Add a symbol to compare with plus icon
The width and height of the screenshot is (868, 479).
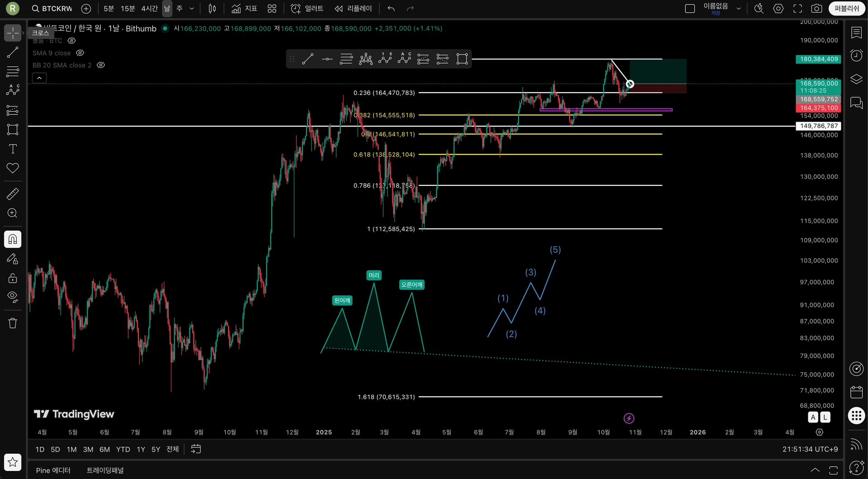coord(86,9)
